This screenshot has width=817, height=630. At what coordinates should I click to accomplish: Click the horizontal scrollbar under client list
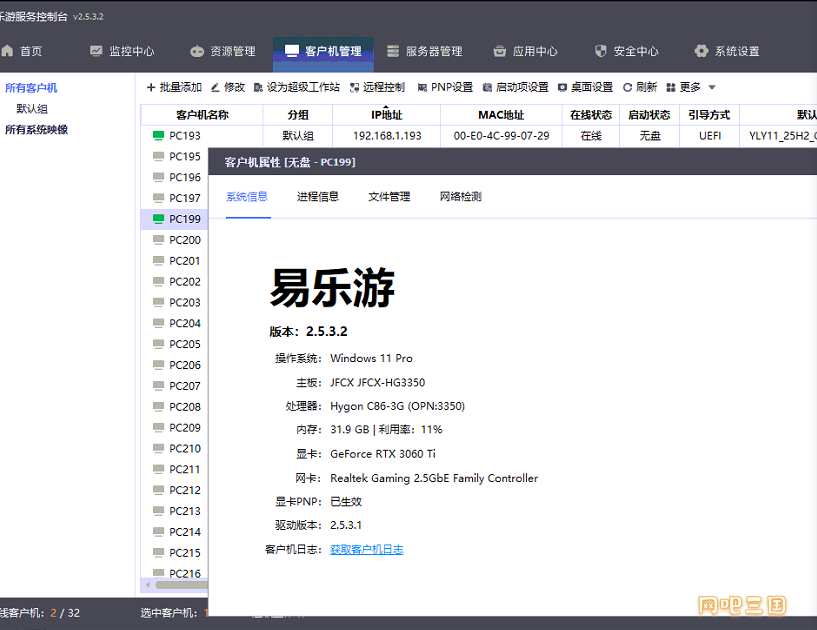coord(181,585)
